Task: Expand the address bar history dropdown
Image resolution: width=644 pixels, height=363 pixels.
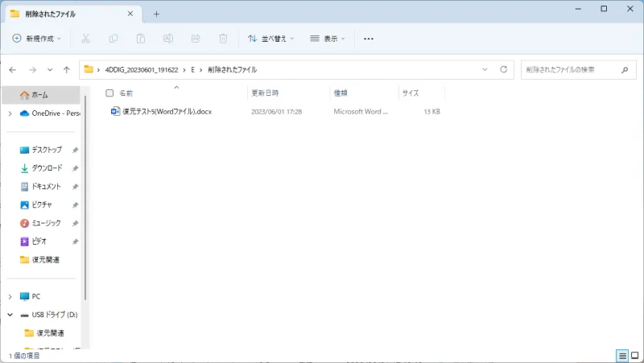Action: [485, 69]
